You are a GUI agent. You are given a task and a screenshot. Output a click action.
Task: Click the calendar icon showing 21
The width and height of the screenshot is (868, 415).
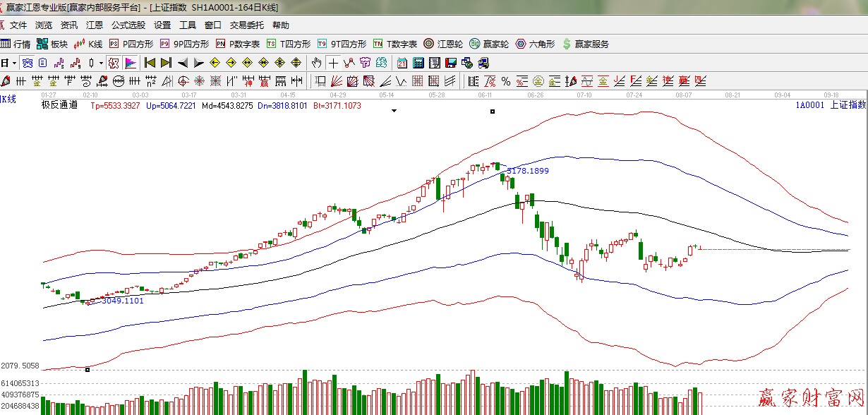(x=402, y=63)
